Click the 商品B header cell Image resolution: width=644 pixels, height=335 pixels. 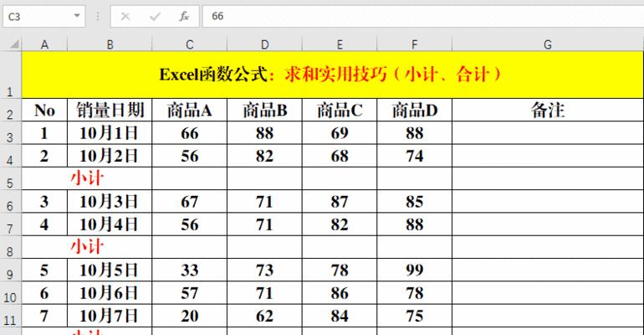[264, 111]
